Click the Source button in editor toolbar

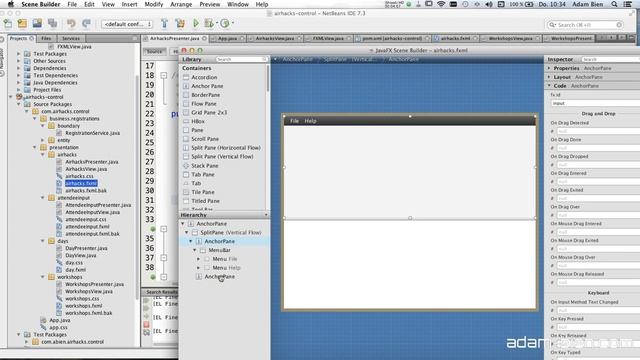pyautogui.click(x=154, y=51)
